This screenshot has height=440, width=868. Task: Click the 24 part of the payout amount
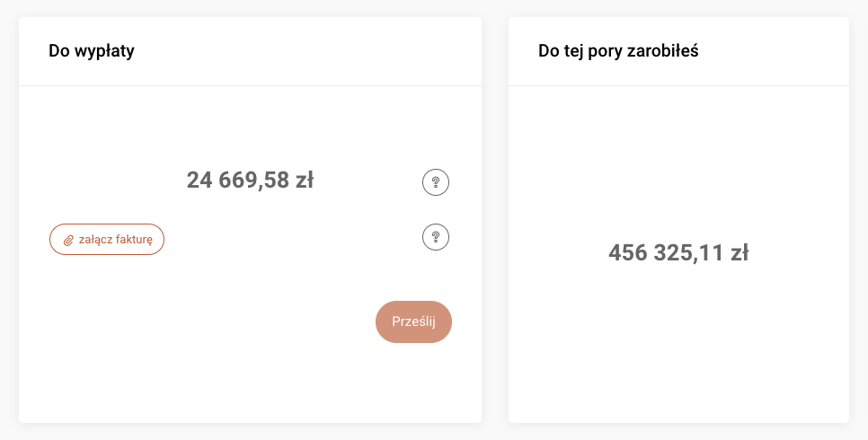tap(199, 180)
